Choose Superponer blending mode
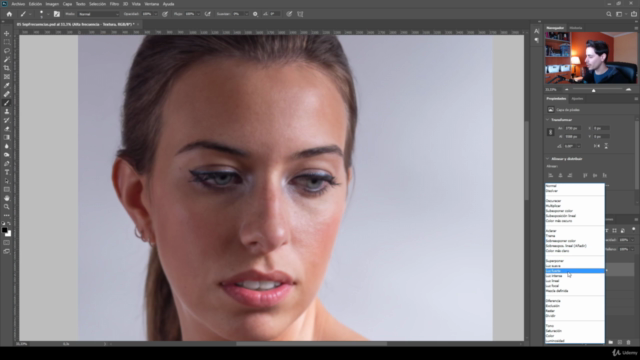 [x=575, y=261]
